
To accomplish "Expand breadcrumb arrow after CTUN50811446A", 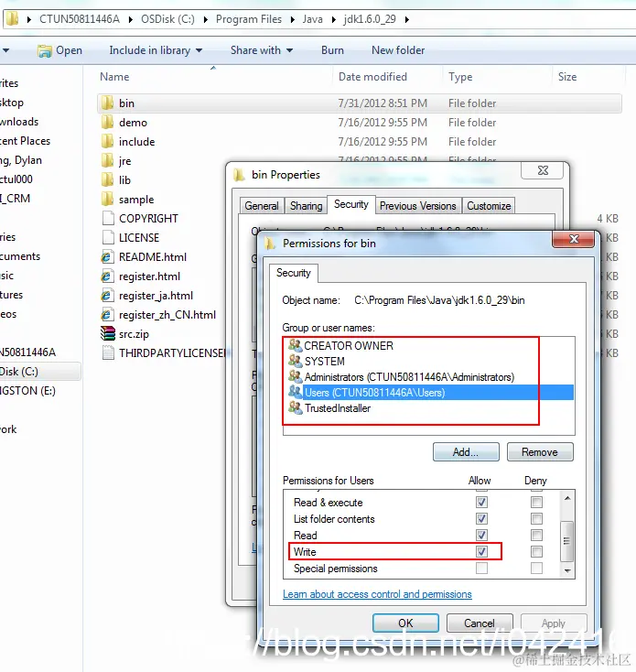I will [131, 20].
